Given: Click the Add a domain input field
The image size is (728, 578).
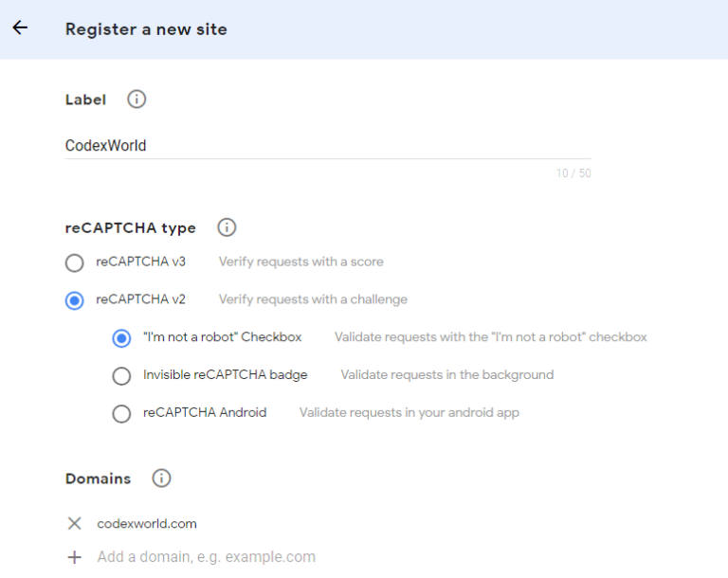Looking at the screenshot, I should coord(206,556).
